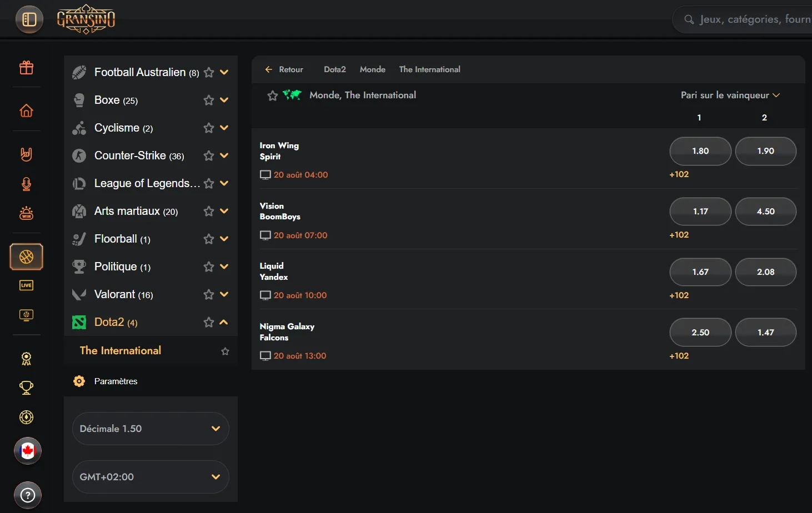812x513 pixels.
Task: Open the award ribbon icon
Action: click(26, 359)
